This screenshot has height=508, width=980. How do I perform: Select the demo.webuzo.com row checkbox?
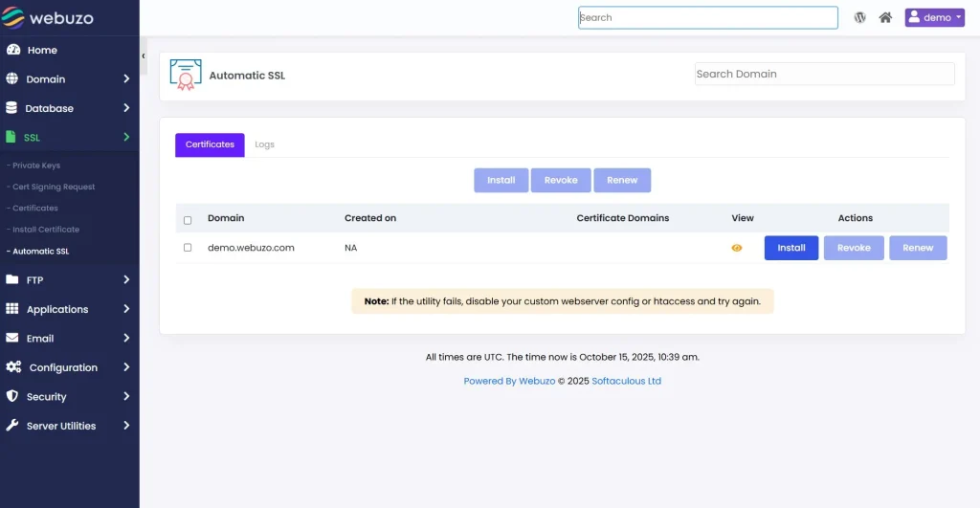click(188, 248)
